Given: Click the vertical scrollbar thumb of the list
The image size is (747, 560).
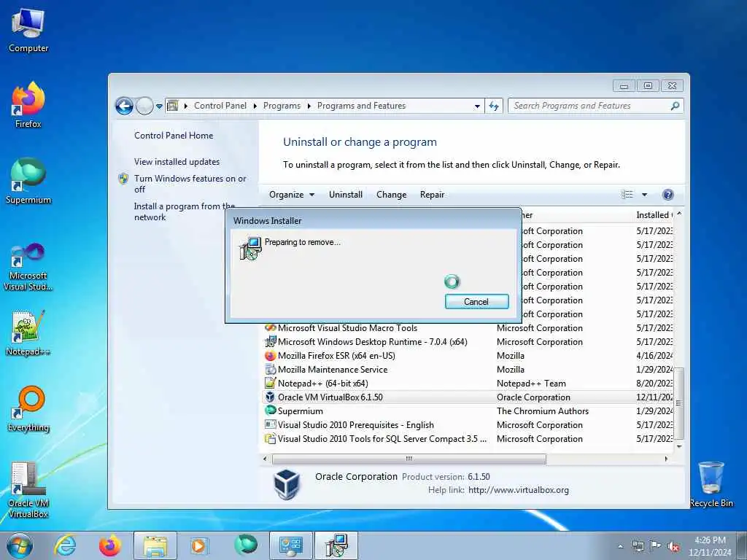Looking at the screenshot, I should [x=679, y=403].
